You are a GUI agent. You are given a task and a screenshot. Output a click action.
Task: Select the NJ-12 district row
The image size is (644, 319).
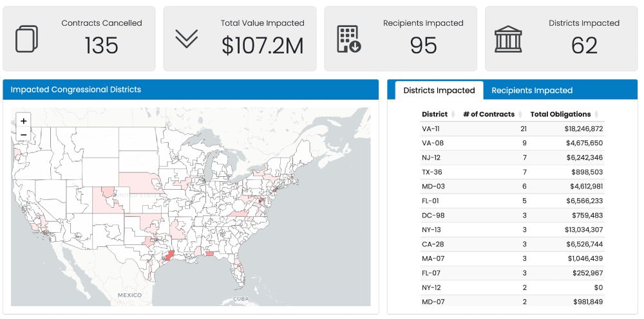(512, 158)
